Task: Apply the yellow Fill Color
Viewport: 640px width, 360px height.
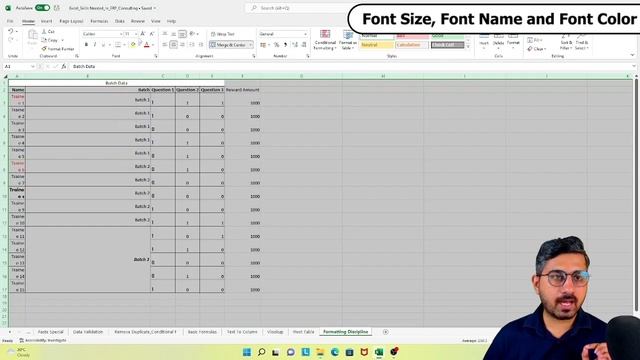Action: click(x=133, y=44)
